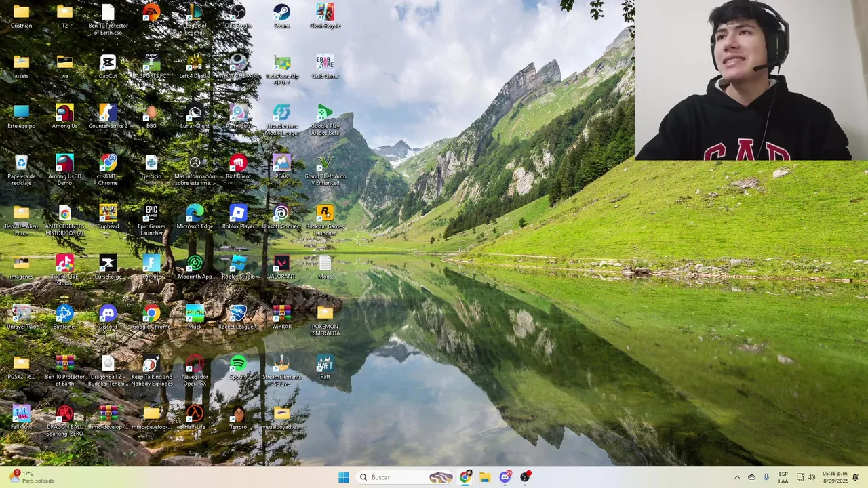The height and width of the screenshot is (488, 868).
Task: Launch Left 4 Dead 2 shortcut
Action: 195,66
